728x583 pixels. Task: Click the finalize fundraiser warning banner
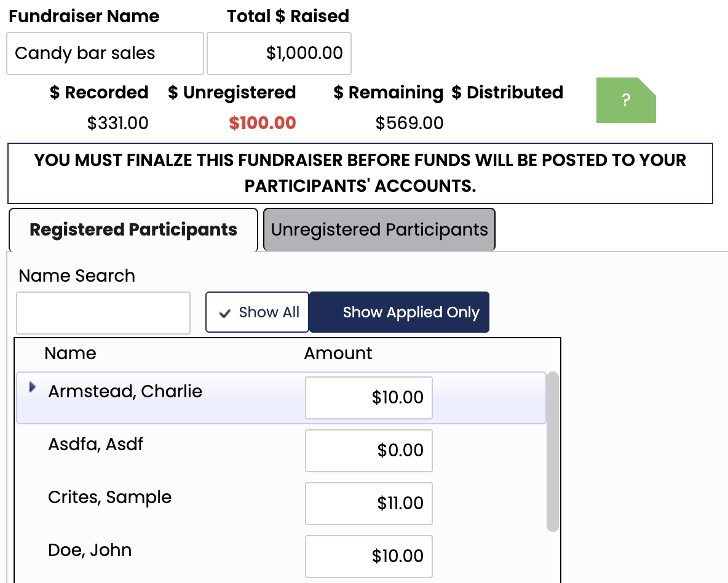(x=360, y=173)
